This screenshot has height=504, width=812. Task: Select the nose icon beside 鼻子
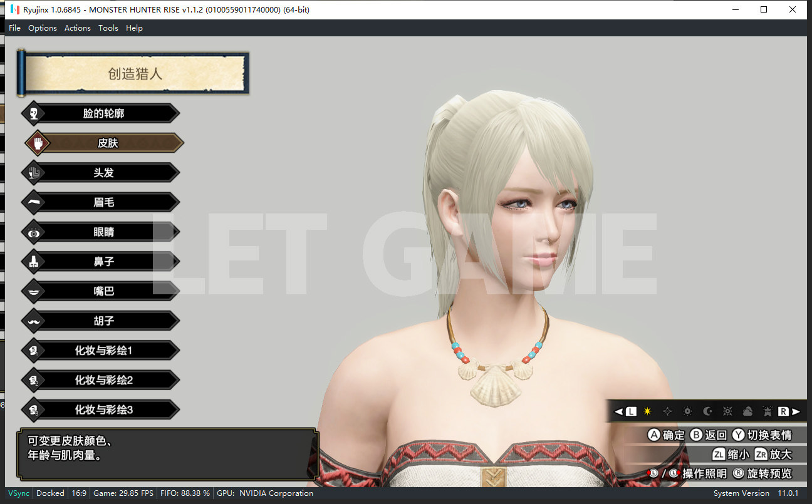(x=34, y=262)
